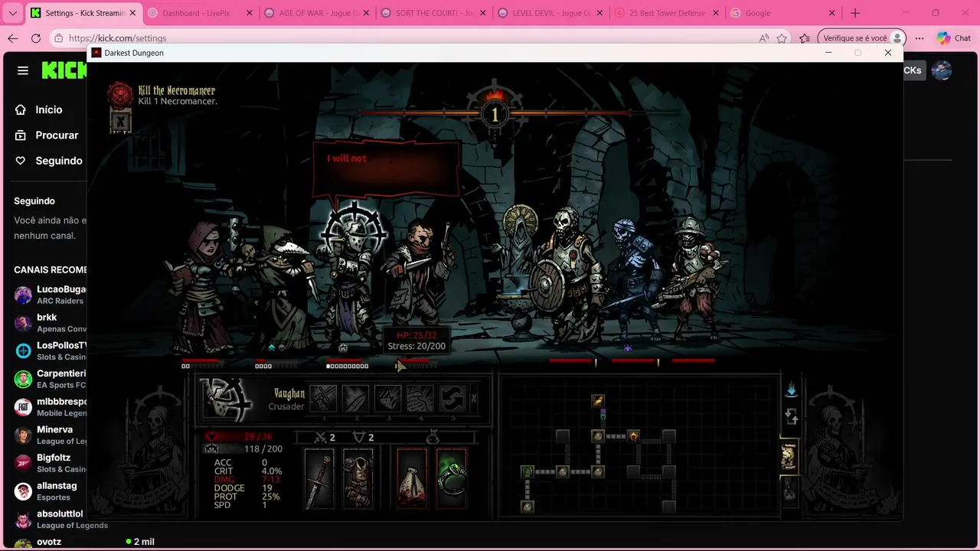Select the top scroll room on map
The width and height of the screenshot is (980, 551).
pyautogui.click(x=598, y=400)
